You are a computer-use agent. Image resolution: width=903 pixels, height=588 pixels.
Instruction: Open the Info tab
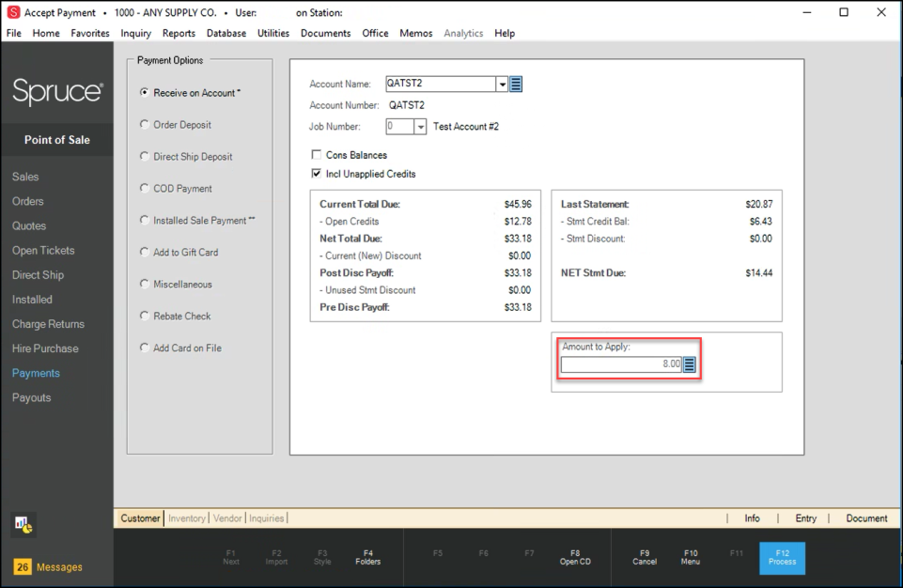(752, 518)
